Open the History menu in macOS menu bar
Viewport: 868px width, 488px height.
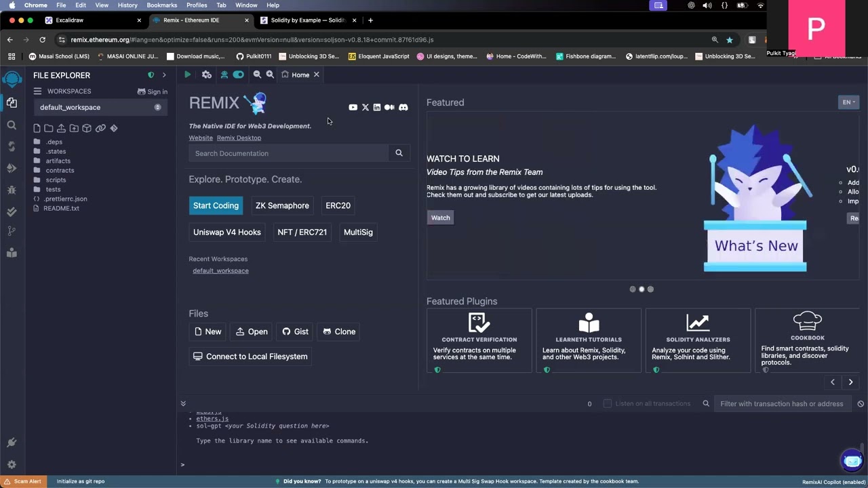pos(127,5)
